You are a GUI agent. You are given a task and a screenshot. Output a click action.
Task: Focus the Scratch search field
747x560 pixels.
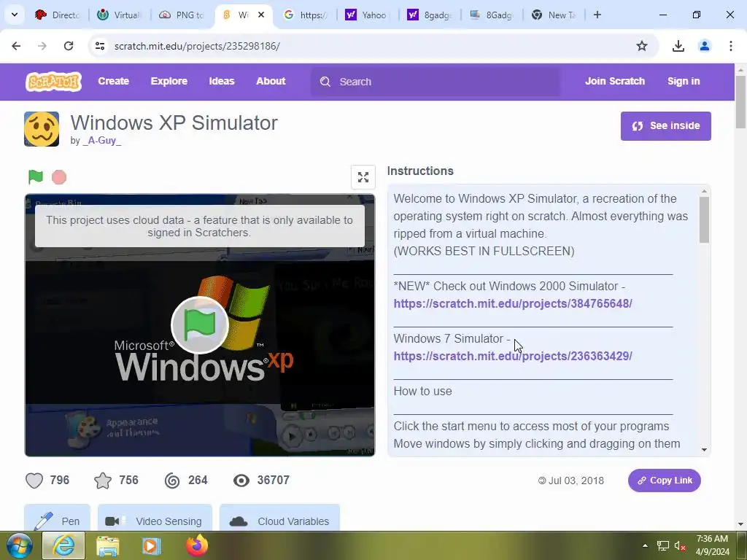(x=436, y=82)
